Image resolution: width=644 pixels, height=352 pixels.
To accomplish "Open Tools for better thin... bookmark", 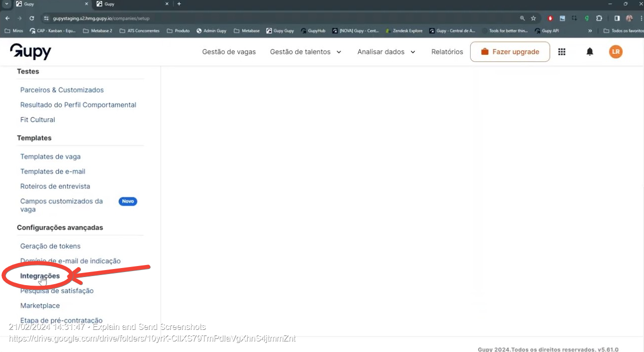I will pyautogui.click(x=504, y=31).
